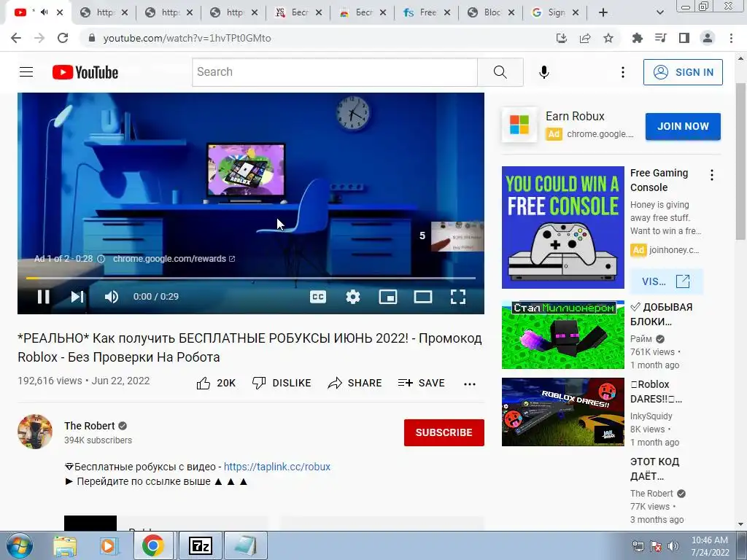Pause the video with the pause button

43,297
